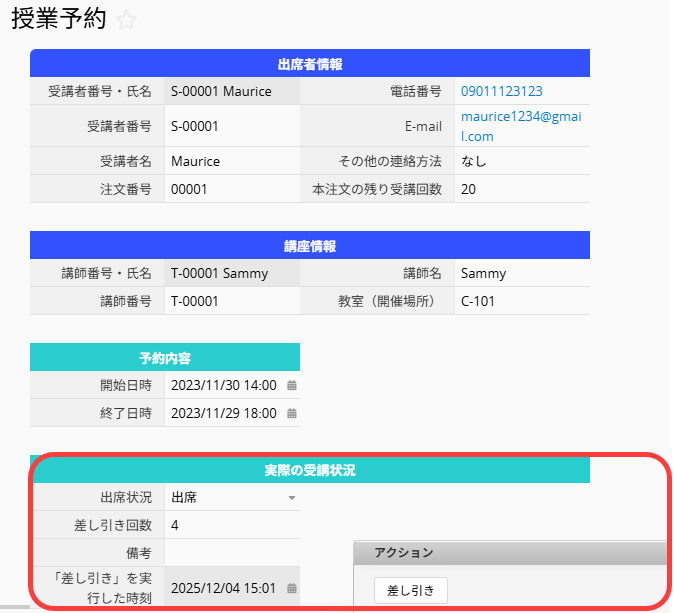Click the アクション panel title bar
Image resolution: width=674 pixels, height=613 pixels.
click(510, 553)
